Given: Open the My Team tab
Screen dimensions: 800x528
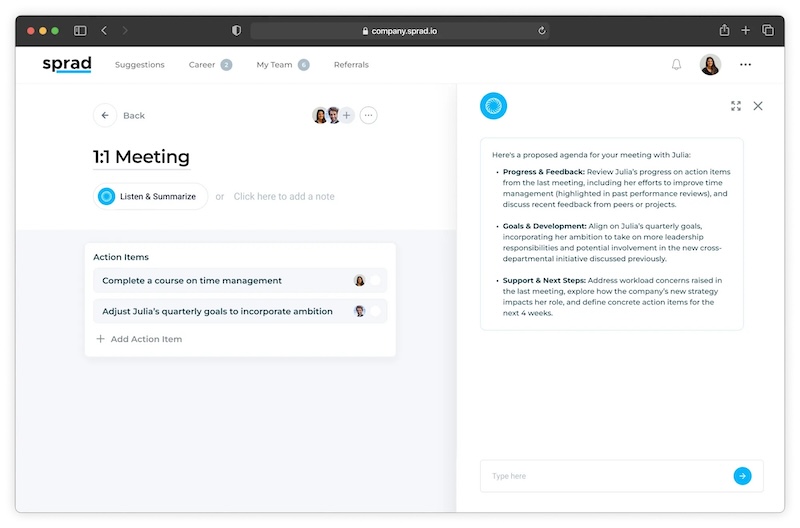Looking at the screenshot, I should (x=274, y=65).
